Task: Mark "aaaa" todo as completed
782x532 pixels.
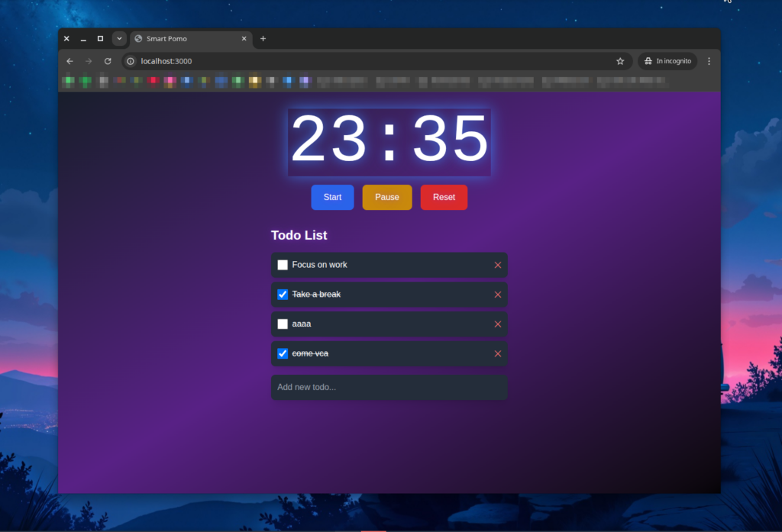Action: coord(283,324)
